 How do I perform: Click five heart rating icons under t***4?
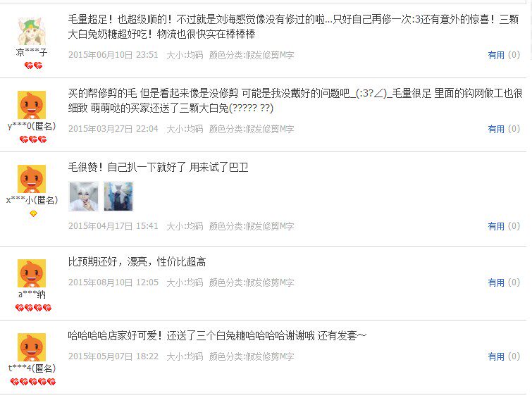click(x=33, y=382)
